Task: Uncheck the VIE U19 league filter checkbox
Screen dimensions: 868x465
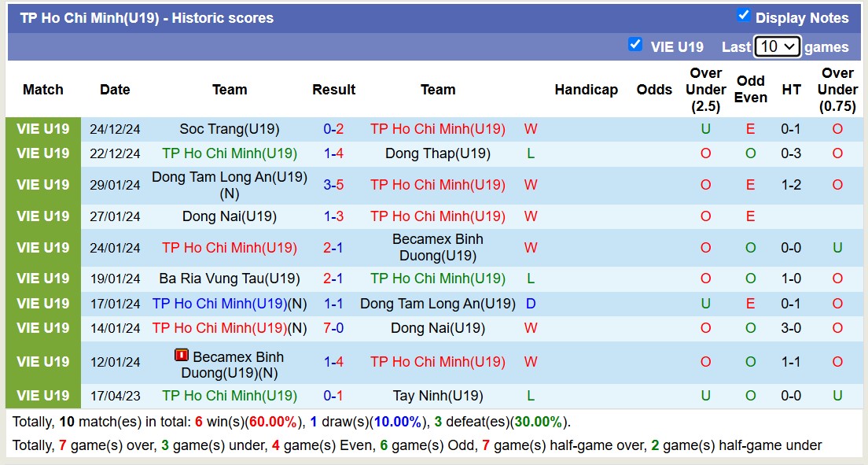Action: pyautogui.click(x=635, y=44)
